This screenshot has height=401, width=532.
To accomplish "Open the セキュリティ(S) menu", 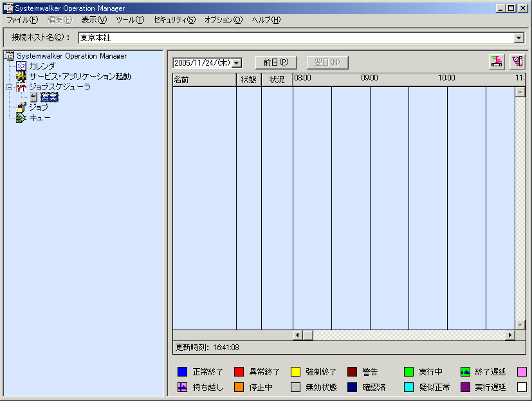I will tap(174, 20).
